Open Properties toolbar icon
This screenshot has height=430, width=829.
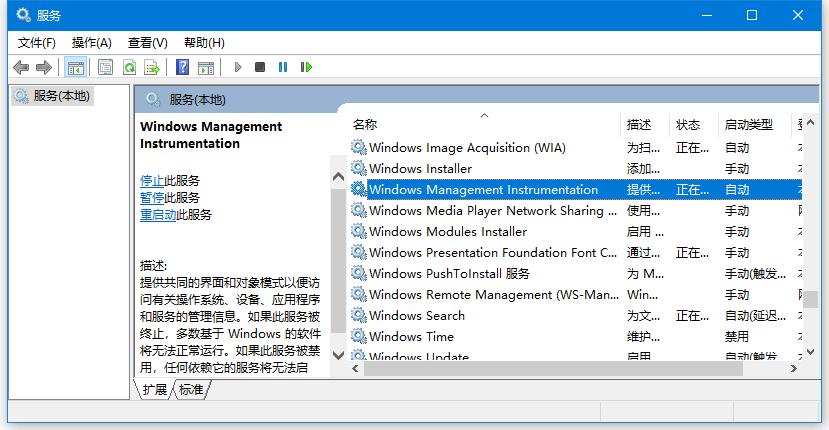pyautogui.click(x=106, y=67)
